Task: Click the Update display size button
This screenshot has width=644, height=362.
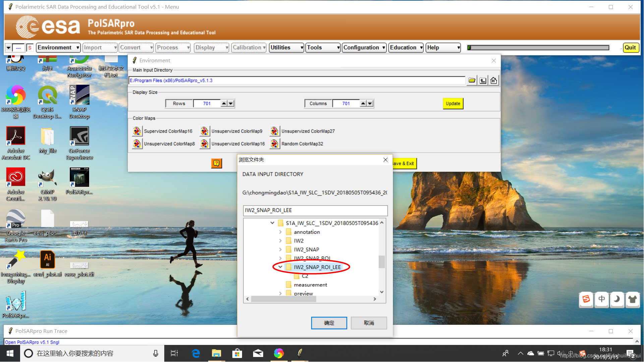Action: tap(453, 103)
